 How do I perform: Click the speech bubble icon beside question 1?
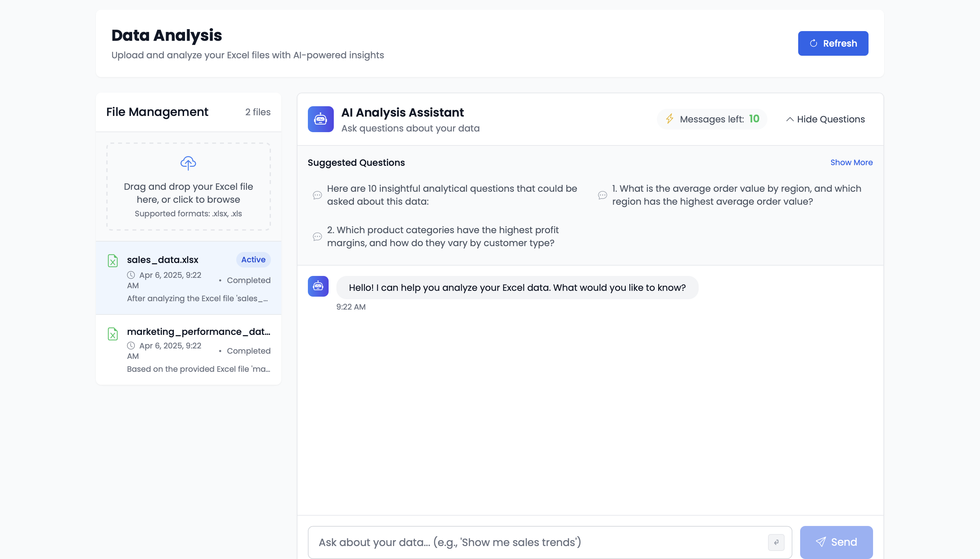click(x=602, y=195)
